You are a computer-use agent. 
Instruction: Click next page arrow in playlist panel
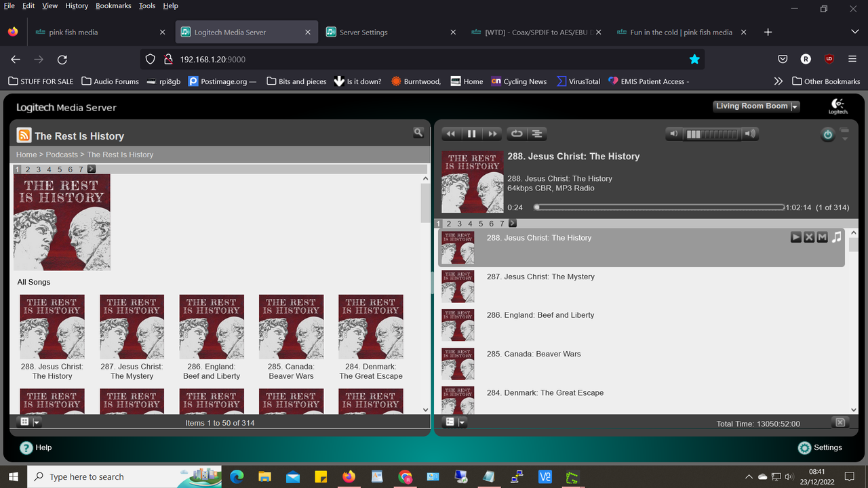coord(513,224)
